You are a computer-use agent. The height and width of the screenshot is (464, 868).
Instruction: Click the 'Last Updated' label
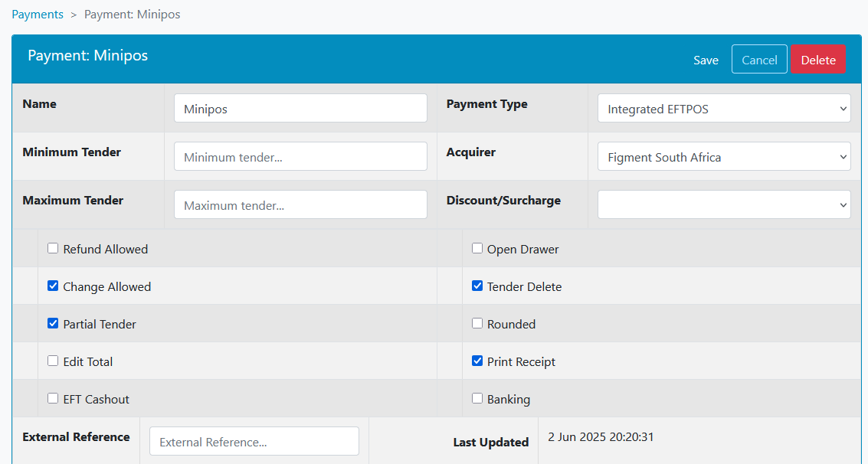(491, 443)
